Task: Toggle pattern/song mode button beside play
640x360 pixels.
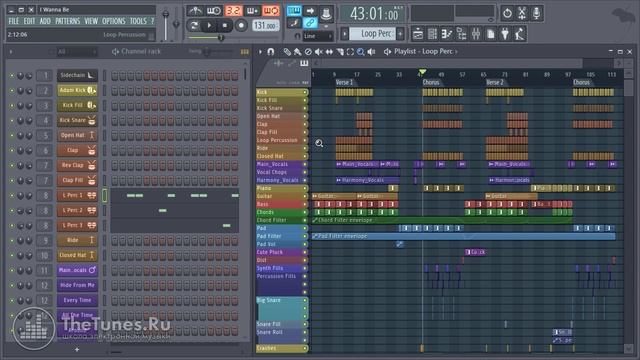Action: (x=194, y=25)
